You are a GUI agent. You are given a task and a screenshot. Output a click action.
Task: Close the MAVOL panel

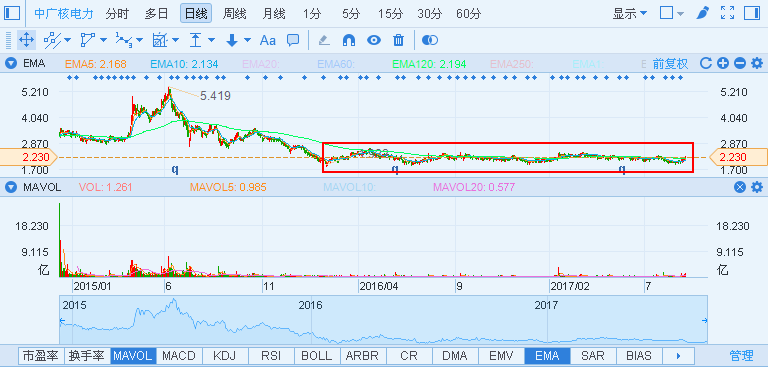coord(740,187)
